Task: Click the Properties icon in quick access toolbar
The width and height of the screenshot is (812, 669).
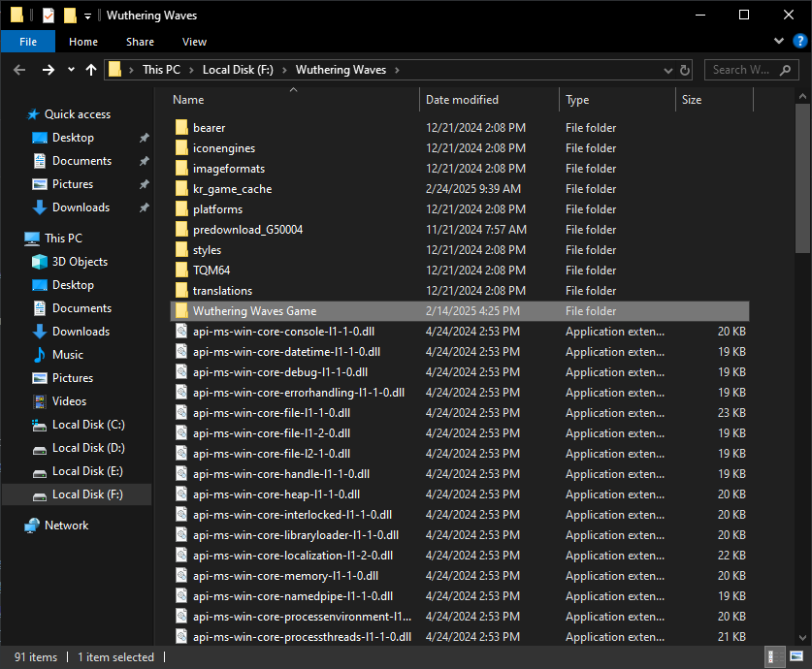Action: tap(49, 16)
